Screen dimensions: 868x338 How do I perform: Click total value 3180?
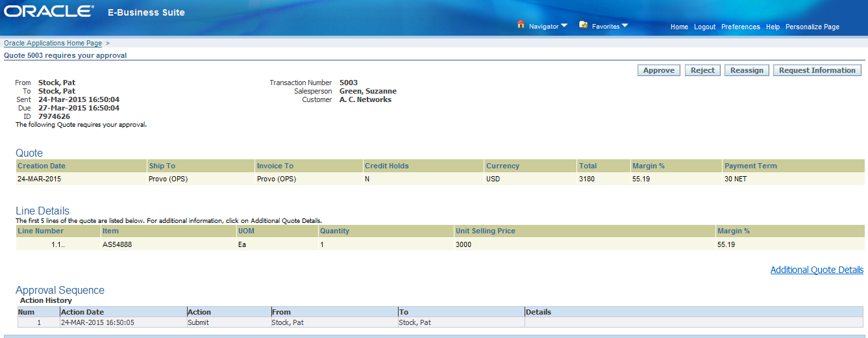point(587,179)
